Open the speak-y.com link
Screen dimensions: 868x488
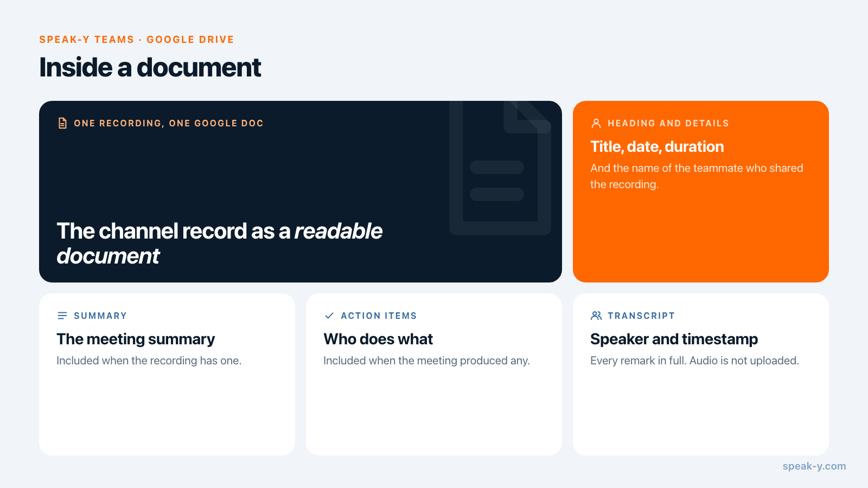[x=814, y=466]
